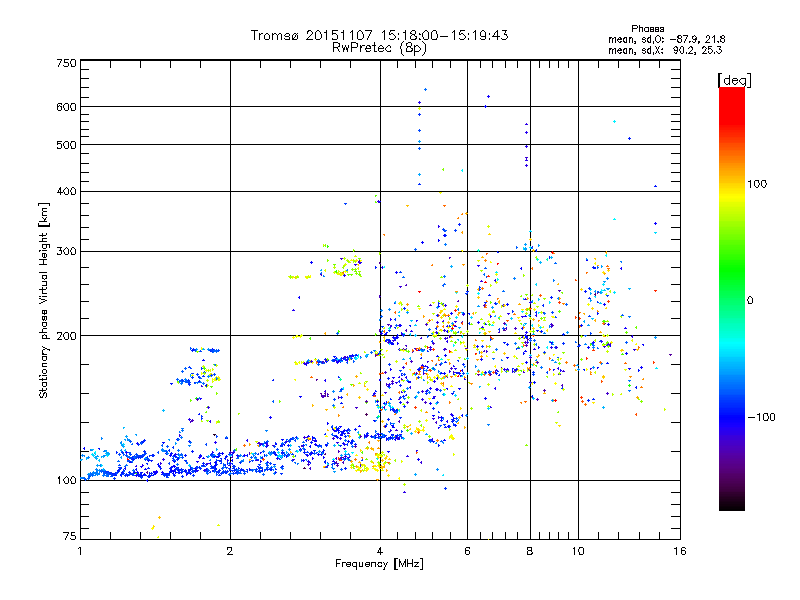Click the colorbar tick label '0'
This screenshot has height=600, width=800.
tap(750, 301)
